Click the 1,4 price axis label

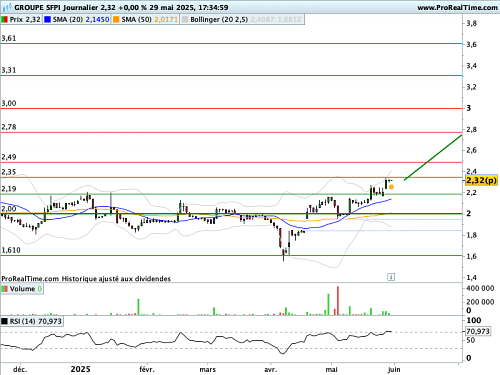[x=471, y=277]
